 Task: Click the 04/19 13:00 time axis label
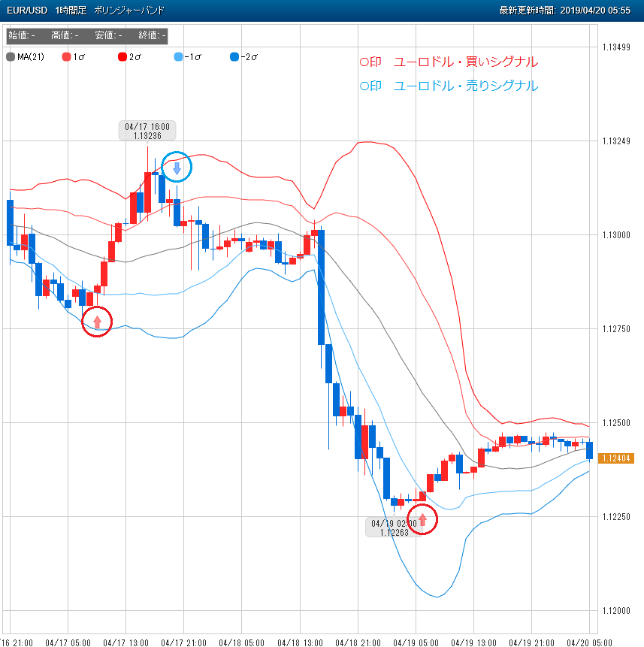click(x=473, y=642)
